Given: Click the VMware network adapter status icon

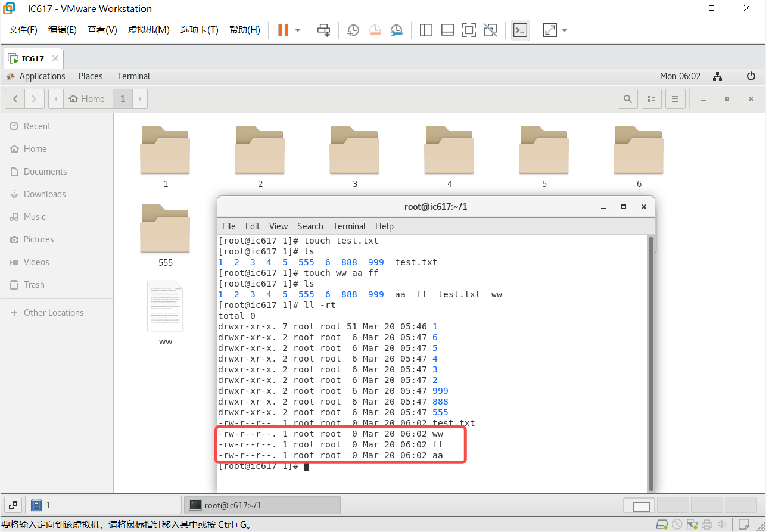Looking at the screenshot, I should tap(692, 525).
